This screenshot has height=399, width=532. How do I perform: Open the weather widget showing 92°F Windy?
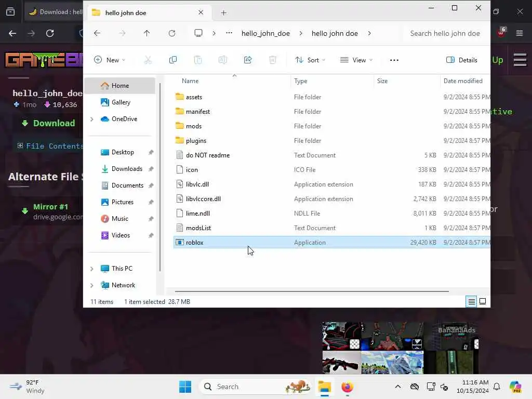point(27,387)
